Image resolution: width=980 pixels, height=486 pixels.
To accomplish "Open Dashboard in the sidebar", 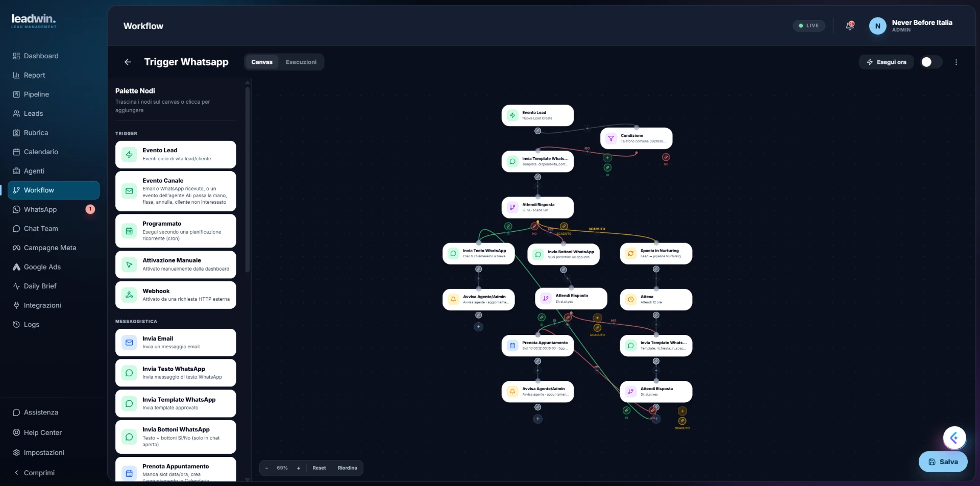I will [53, 56].
